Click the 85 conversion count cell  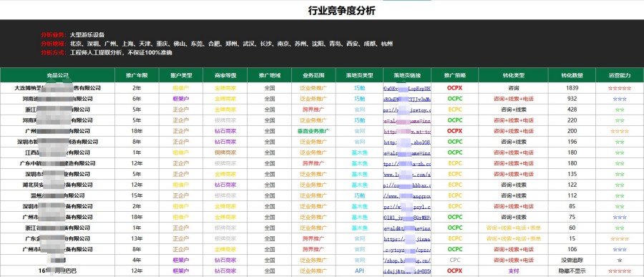(572, 206)
